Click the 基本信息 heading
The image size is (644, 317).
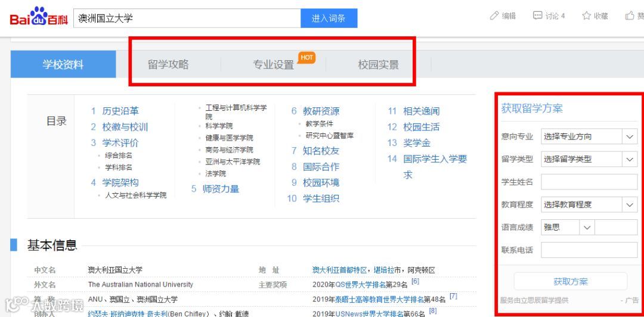(52, 245)
